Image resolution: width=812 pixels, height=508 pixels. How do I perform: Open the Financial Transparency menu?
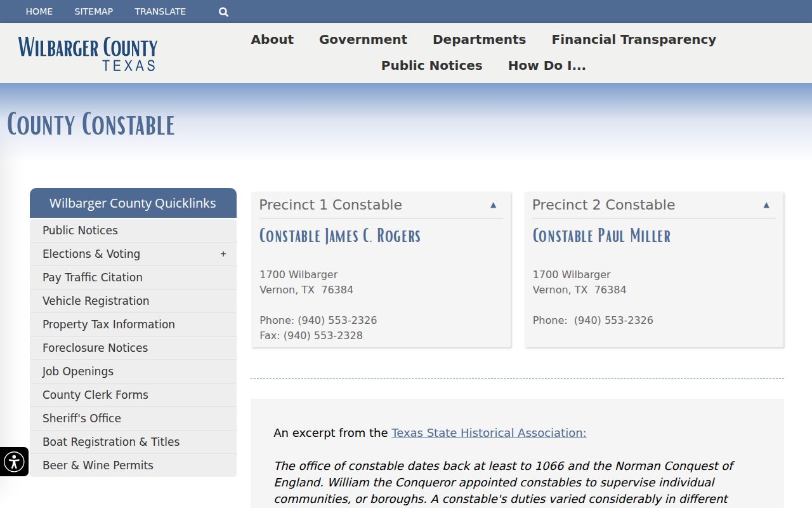coord(634,39)
